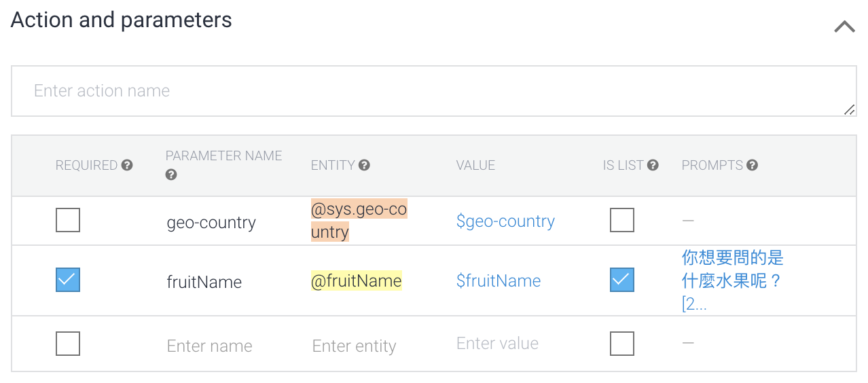Viewport: 868px width, 383px height.
Task: Collapse the Action and parameters section
Action: tap(844, 26)
